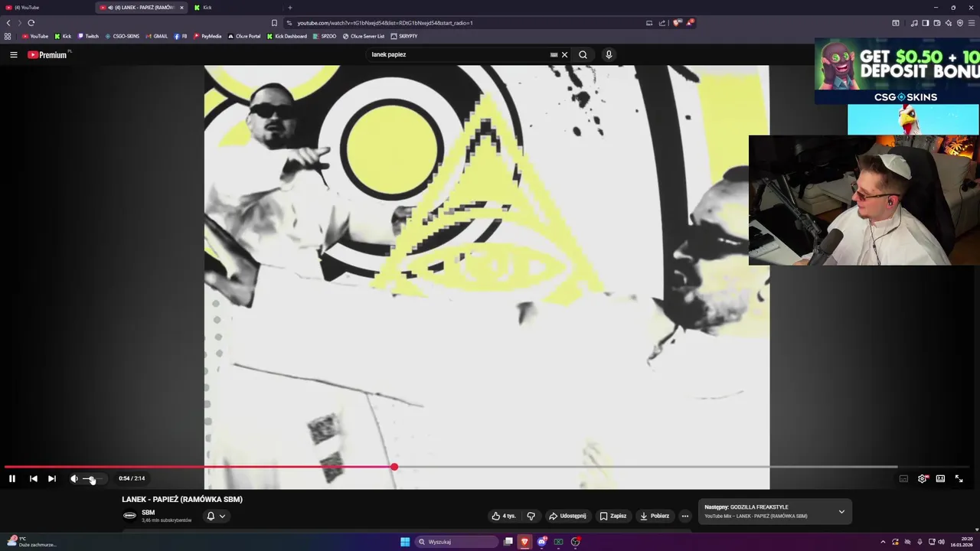Close the LANEK - PAPIEŻ tab
Screen dimensions: 980x551
click(181, 8)
